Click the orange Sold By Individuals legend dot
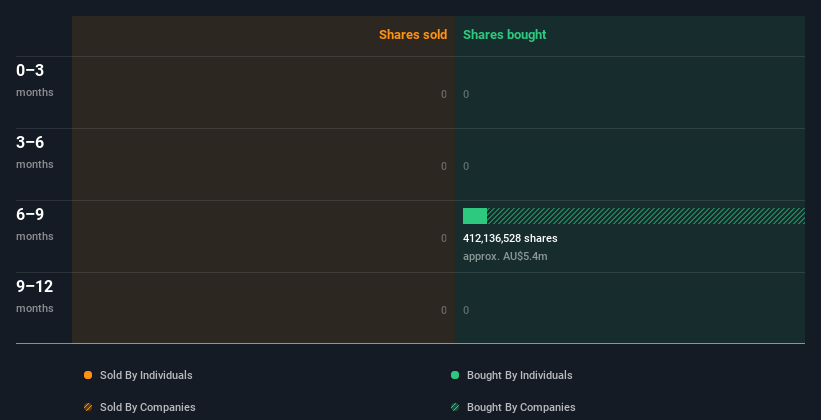 point(88,375)
